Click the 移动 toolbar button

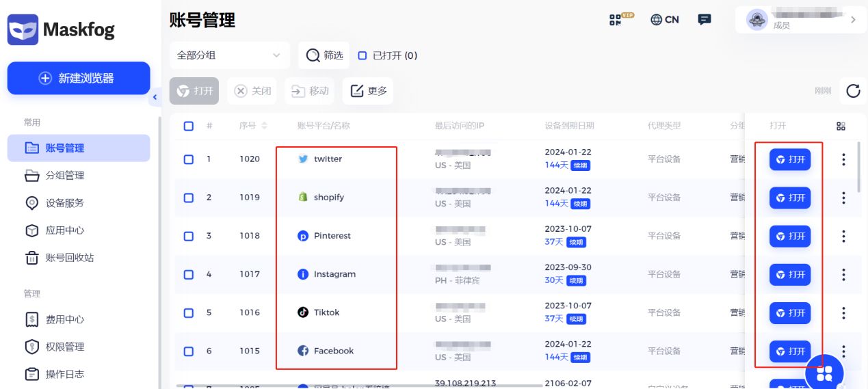tap(310, 91)
